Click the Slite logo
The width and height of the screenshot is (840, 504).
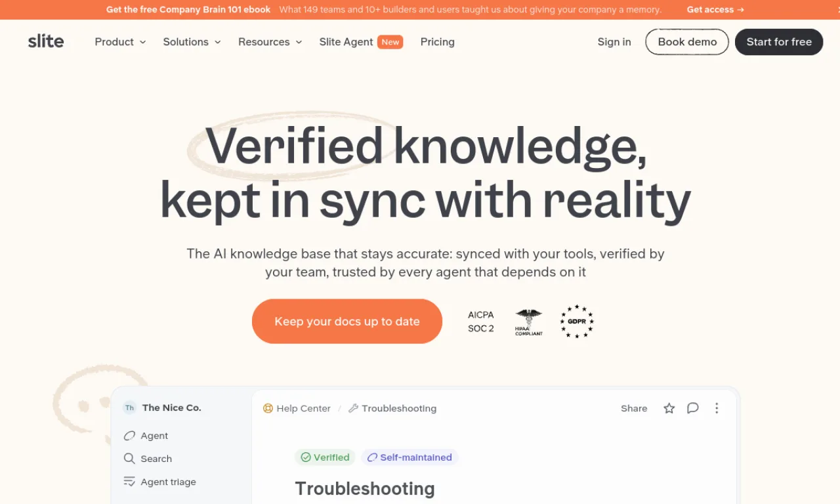[x=46, y=41]
